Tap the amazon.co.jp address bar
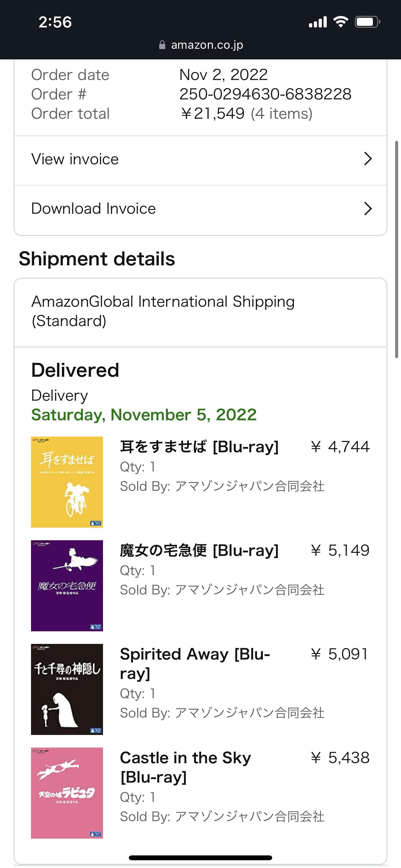Screen dimensions: 401x868 (207, 45)
